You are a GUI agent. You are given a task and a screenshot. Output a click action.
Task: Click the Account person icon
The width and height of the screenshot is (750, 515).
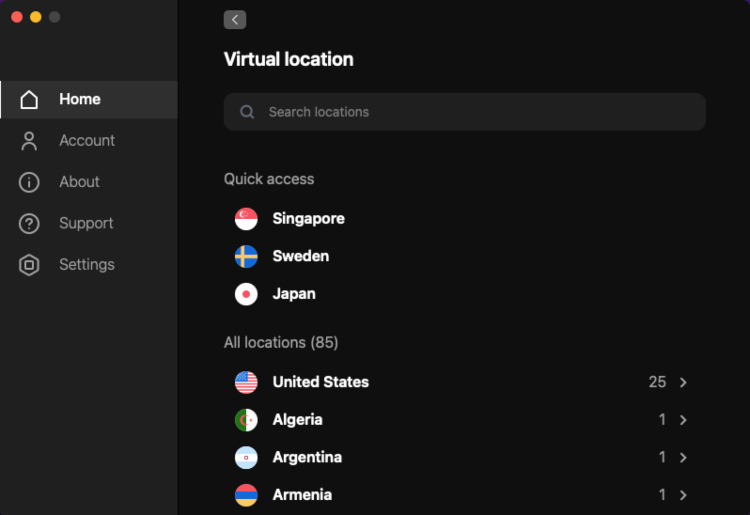(x=29, y=141)
